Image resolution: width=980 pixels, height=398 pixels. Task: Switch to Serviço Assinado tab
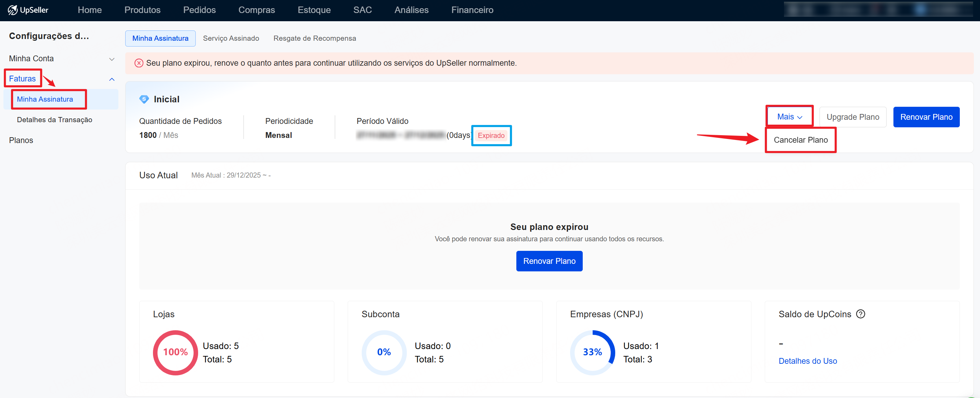231,38
